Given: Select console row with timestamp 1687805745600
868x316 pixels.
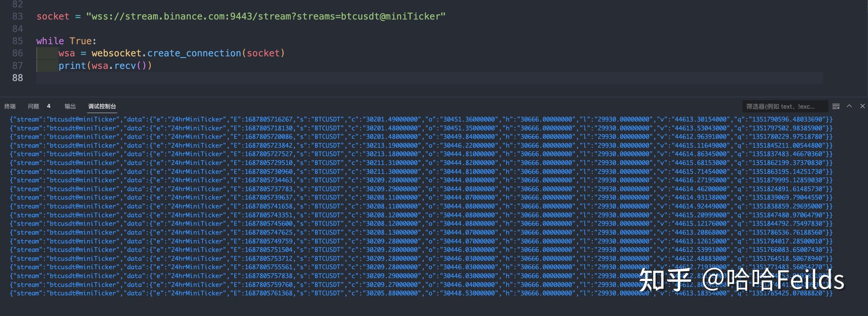Looking at the screenshot, I should 421,224.
